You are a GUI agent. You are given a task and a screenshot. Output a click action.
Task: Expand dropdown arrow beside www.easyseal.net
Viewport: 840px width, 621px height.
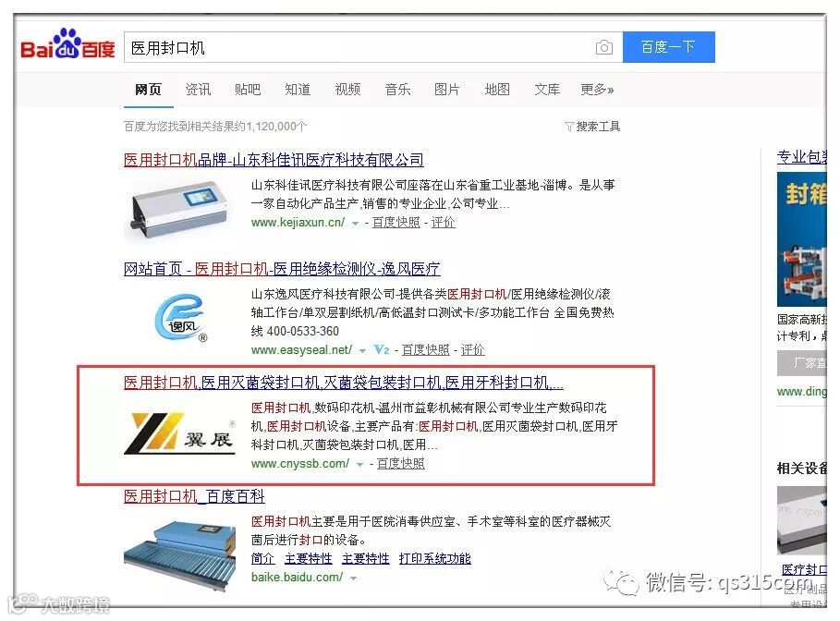362,351
